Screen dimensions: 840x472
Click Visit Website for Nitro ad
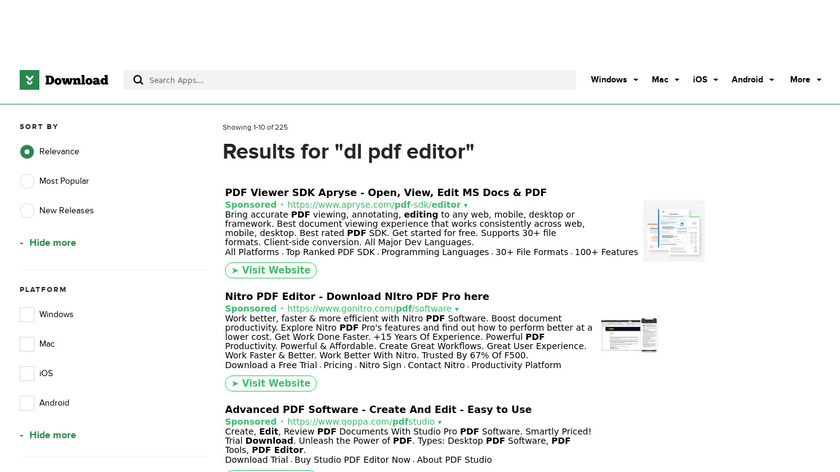[x=271, y=383]
